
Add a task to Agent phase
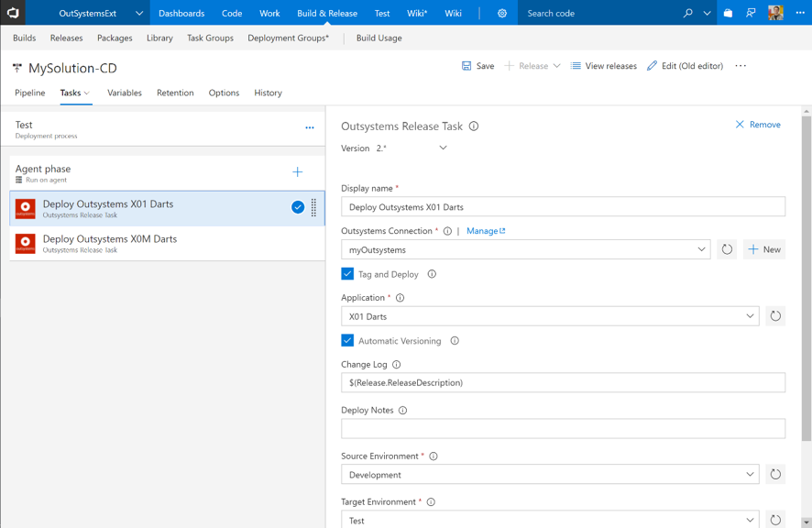(297, 172)
